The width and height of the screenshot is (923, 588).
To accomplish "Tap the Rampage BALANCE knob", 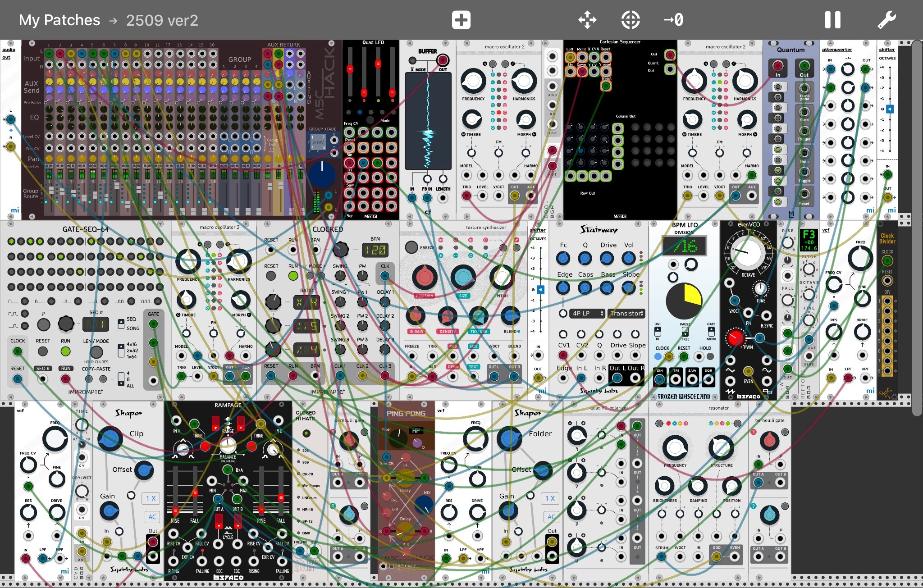I will coord(228,446).
